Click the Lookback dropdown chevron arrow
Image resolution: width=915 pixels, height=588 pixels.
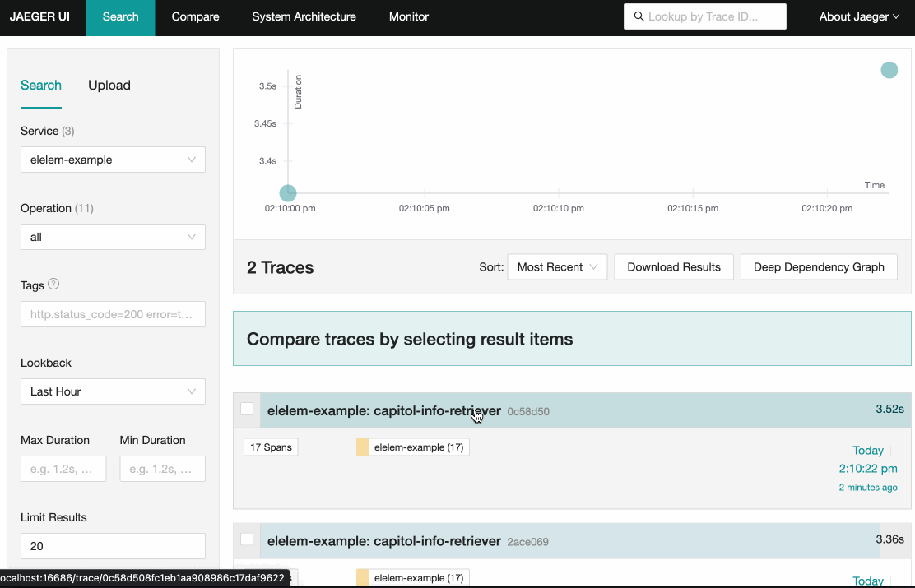[x=192, y=391]
